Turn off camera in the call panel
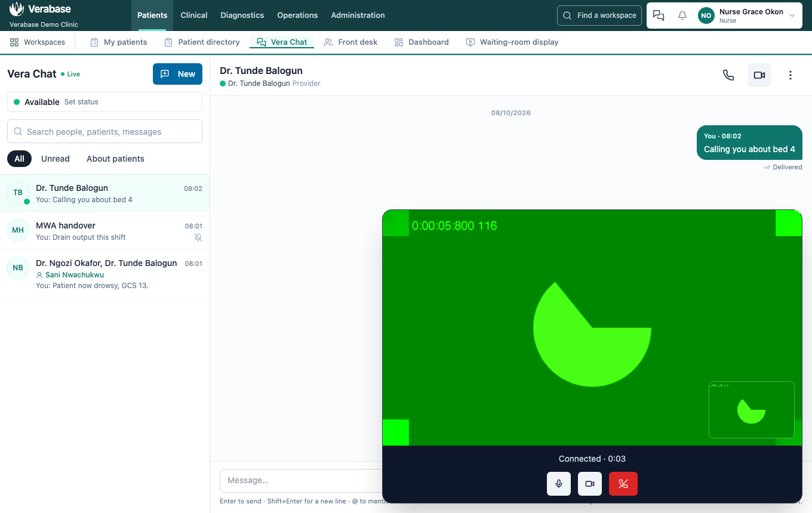The image size is (812, 513). pyautogui.click(x=590, y=484)
